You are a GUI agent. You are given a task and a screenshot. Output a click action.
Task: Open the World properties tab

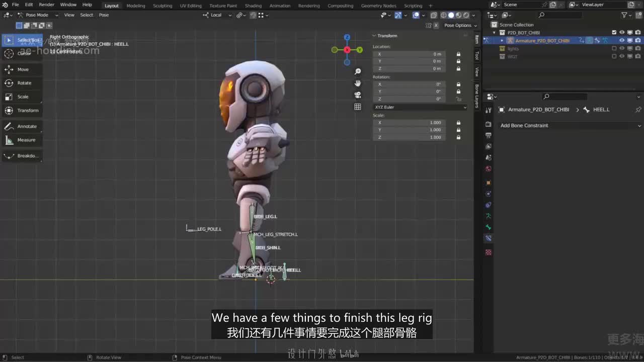[x=488, y=169]
